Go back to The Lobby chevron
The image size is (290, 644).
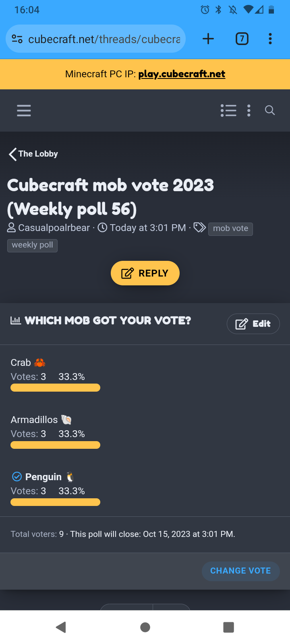point(13,154)
